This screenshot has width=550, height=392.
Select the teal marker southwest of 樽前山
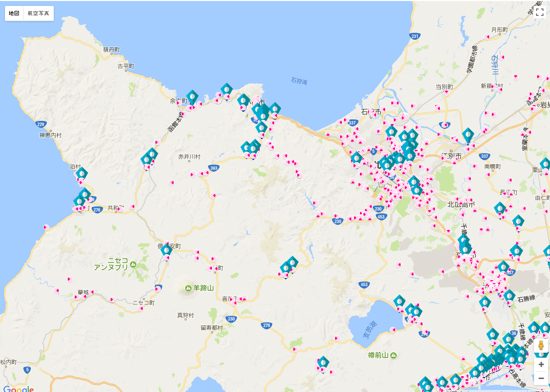click(323, 363)
